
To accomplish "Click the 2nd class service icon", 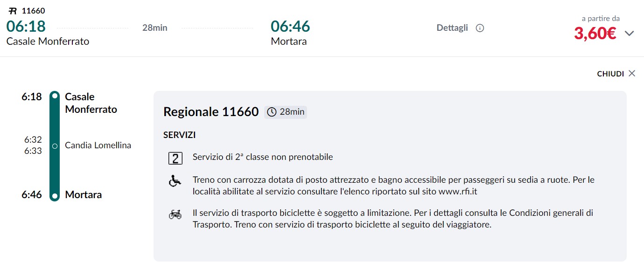I will [x=175, y=158].
